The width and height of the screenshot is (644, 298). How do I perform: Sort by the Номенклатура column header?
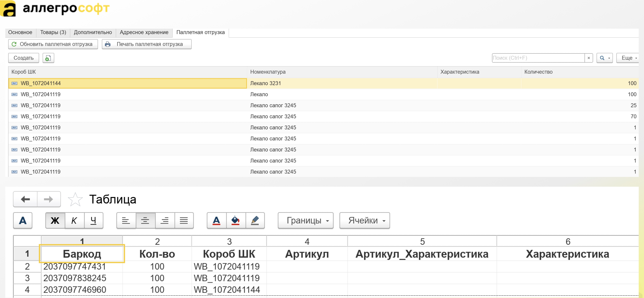(x=342, y=72)
